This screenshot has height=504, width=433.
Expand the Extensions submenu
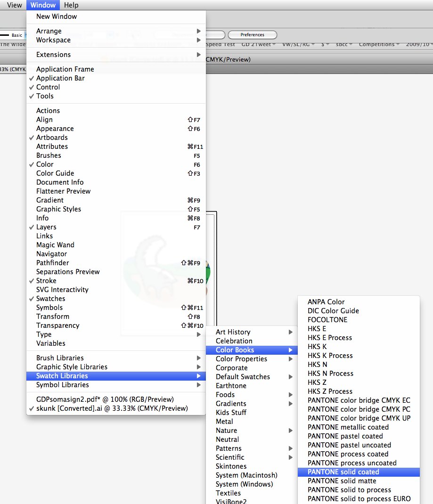point(116,55)
